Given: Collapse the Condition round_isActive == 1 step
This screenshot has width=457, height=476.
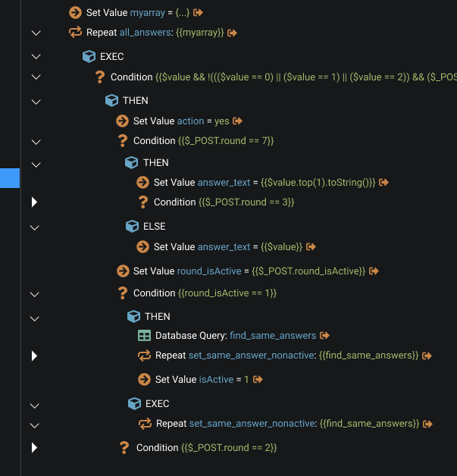Looking at the screenshot, I should (34, 293).
